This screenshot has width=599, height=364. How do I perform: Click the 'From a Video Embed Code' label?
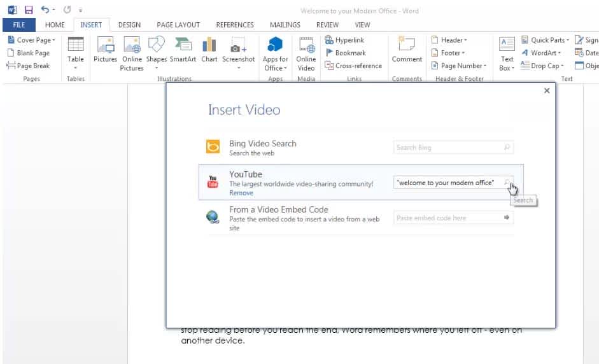click(278, 209)
